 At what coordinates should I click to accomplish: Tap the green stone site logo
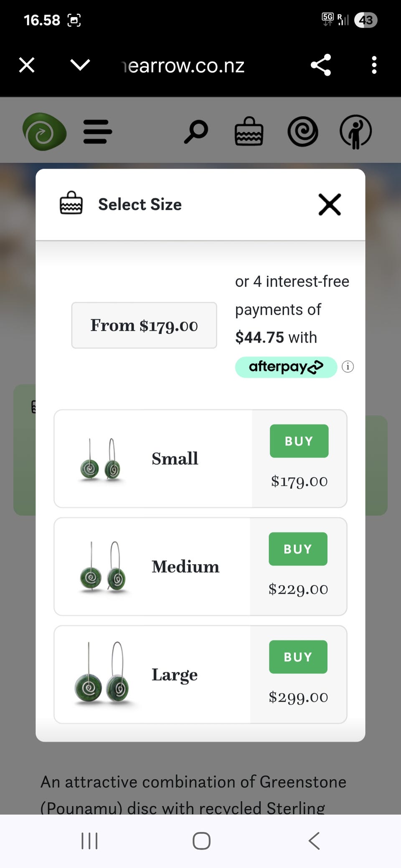[44, 131]
